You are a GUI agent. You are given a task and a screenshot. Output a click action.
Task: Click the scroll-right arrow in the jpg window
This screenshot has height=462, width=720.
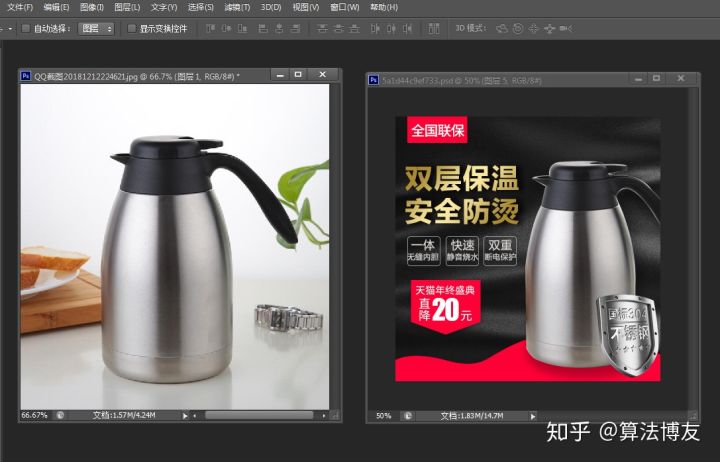tap(324, 416)
